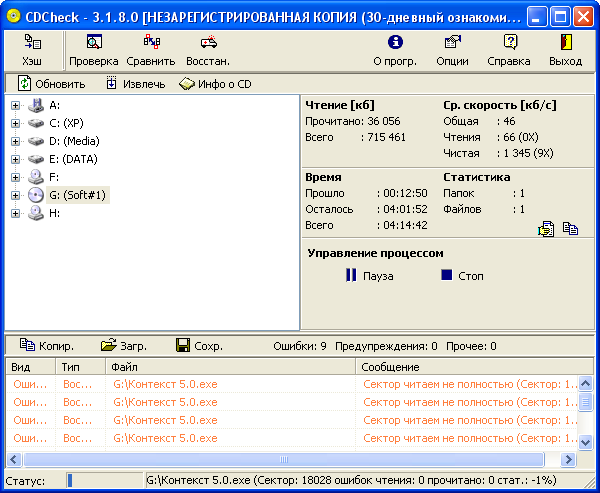600x493 pixels.
Task: Expand the A: floppy drive node
Action: (x=15, y=105)
